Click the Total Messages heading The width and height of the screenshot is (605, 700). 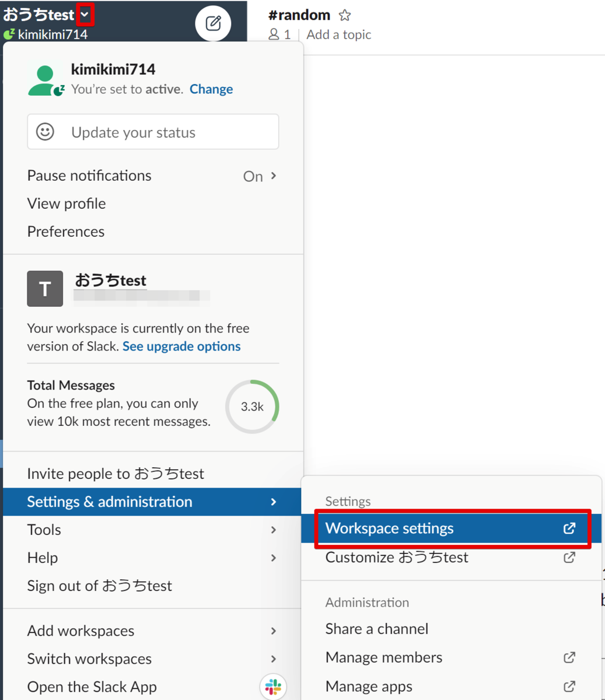point(71,386)
